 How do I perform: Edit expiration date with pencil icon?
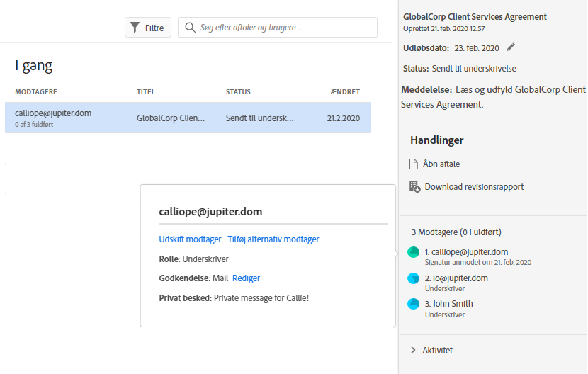click(x=511, y=47)
